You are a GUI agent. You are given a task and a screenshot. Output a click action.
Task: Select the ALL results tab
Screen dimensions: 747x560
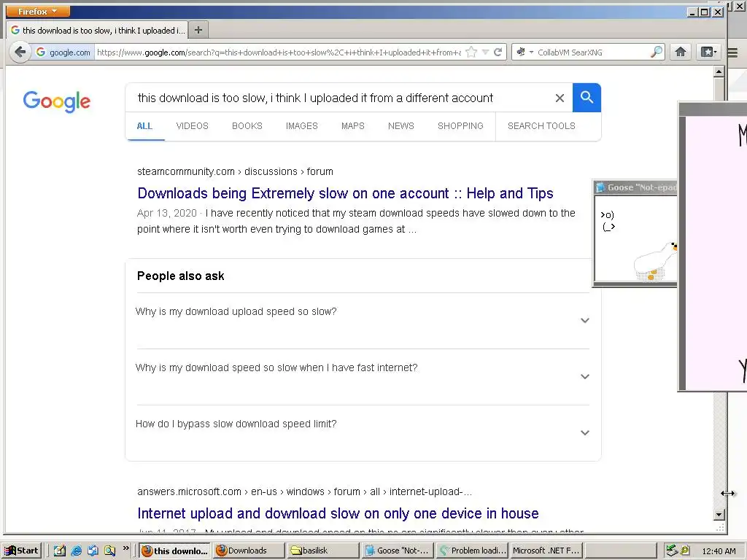pos(144,126)
